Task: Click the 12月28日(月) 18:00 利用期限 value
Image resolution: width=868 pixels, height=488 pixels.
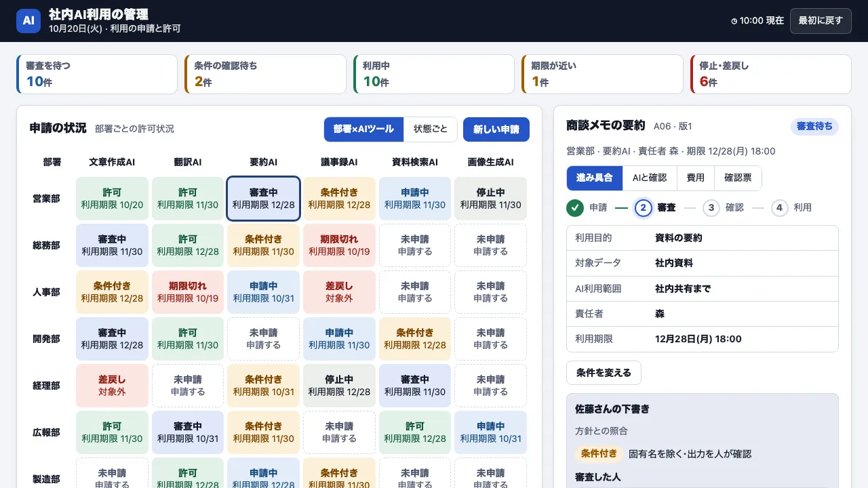Action: pyautogui.click(x=698, y=339)
